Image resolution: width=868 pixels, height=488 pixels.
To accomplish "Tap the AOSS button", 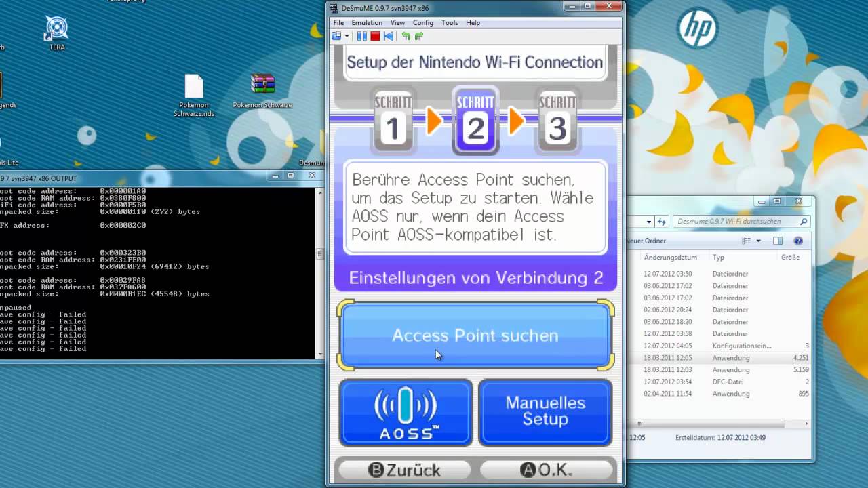I will coord(406,412).
